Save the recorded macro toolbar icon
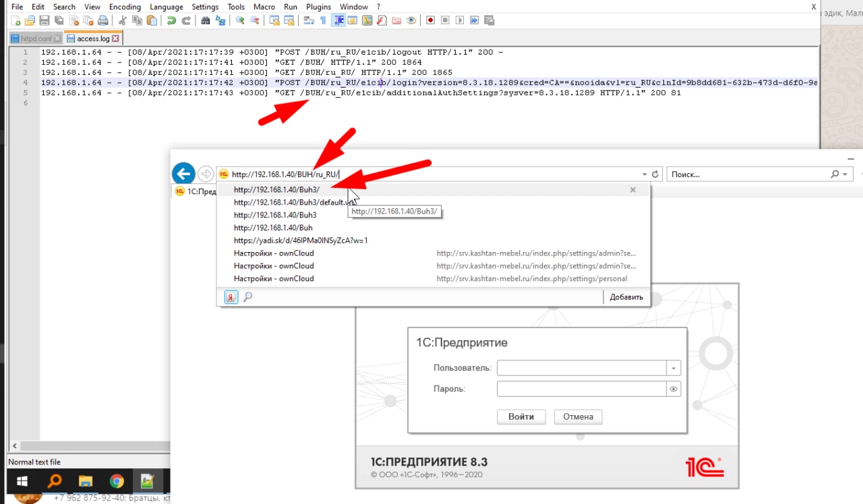This screenshot has width=863, height=504. tap(488, 20)
